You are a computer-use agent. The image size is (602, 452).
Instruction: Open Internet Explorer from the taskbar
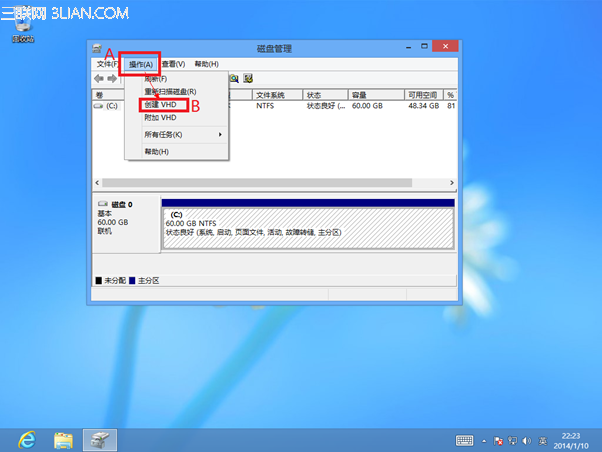25,439
